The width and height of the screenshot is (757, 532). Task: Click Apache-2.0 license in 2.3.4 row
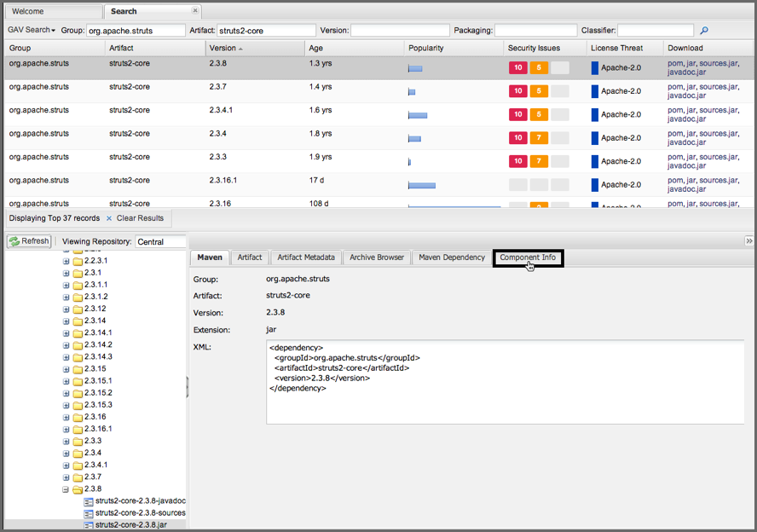coord(621,138)
